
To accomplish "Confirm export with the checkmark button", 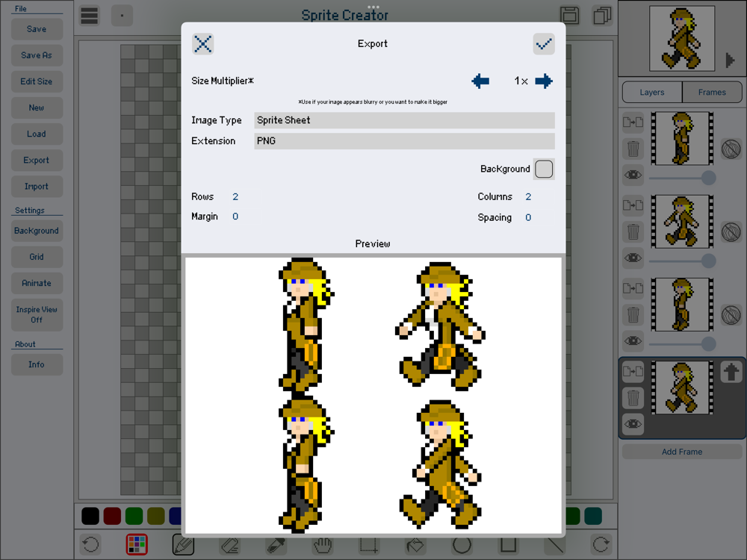I will [x=544, y=44].
